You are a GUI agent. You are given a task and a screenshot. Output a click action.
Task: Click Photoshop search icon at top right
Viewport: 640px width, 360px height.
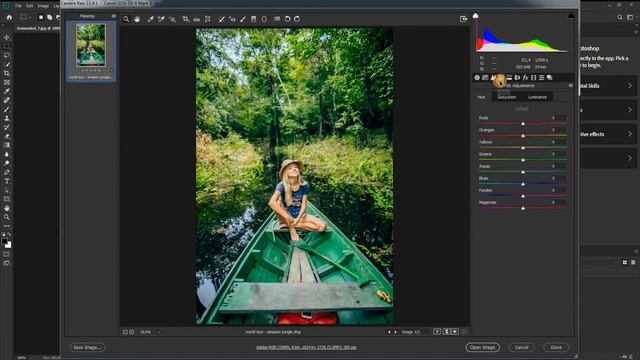[620, 17]
